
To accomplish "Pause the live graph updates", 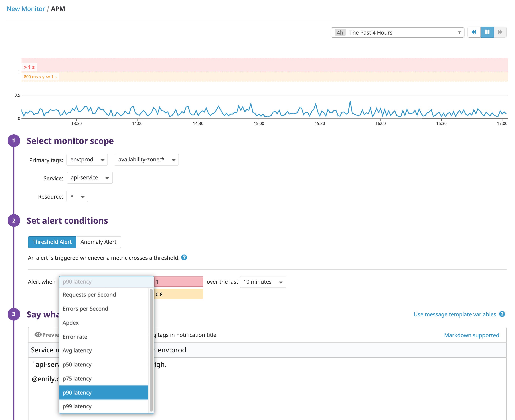I will click(x=487, y=32).
